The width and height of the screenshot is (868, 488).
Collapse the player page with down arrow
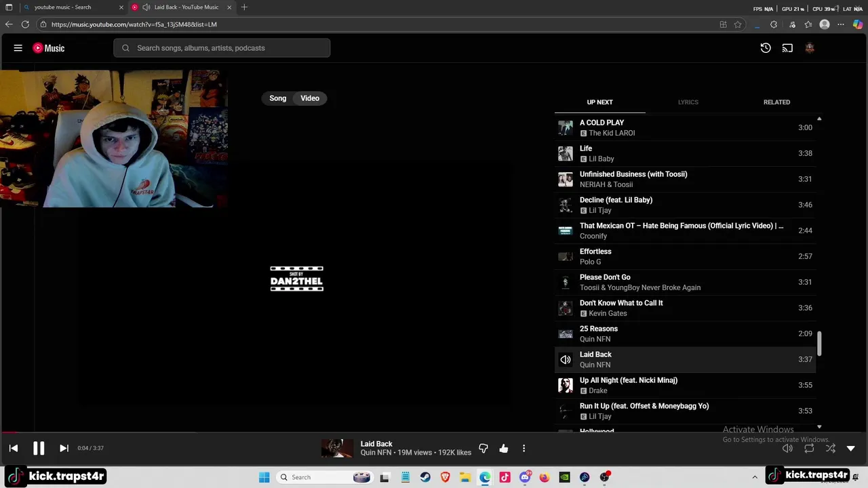point(851,449)
